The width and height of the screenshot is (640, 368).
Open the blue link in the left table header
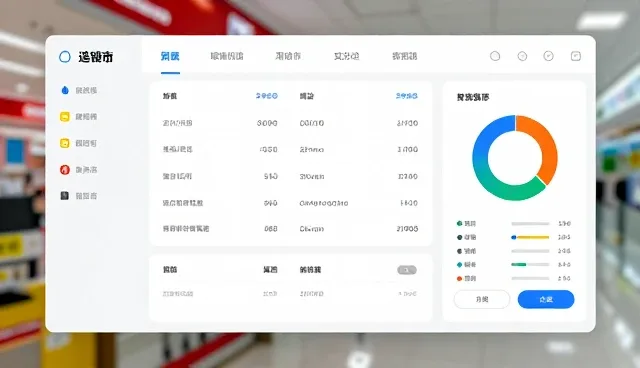pos(267,96)
